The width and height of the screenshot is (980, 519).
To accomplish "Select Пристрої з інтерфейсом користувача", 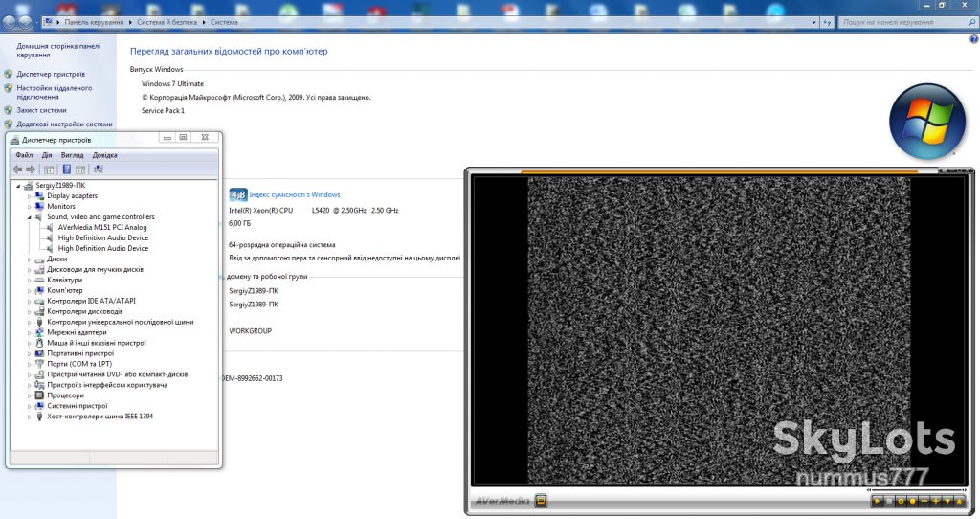I will click(107, 385).
